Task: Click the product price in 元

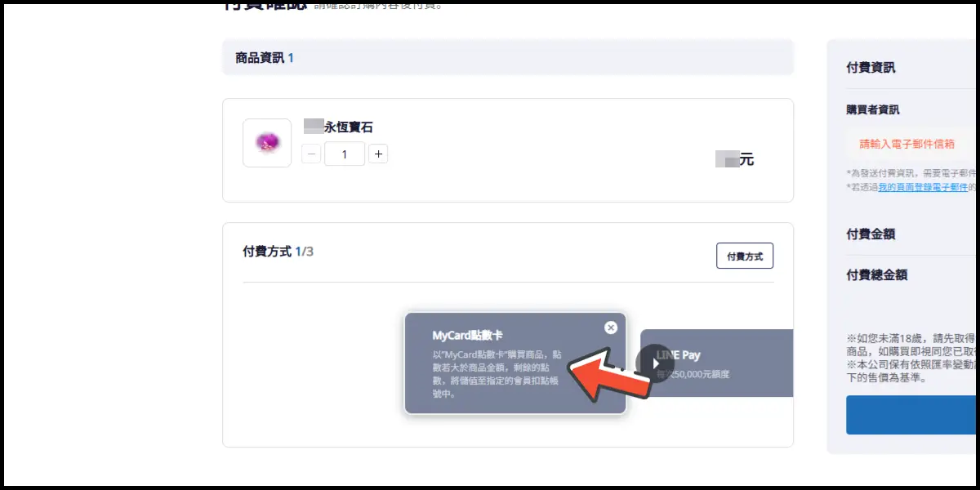Action: coord(735,160)
